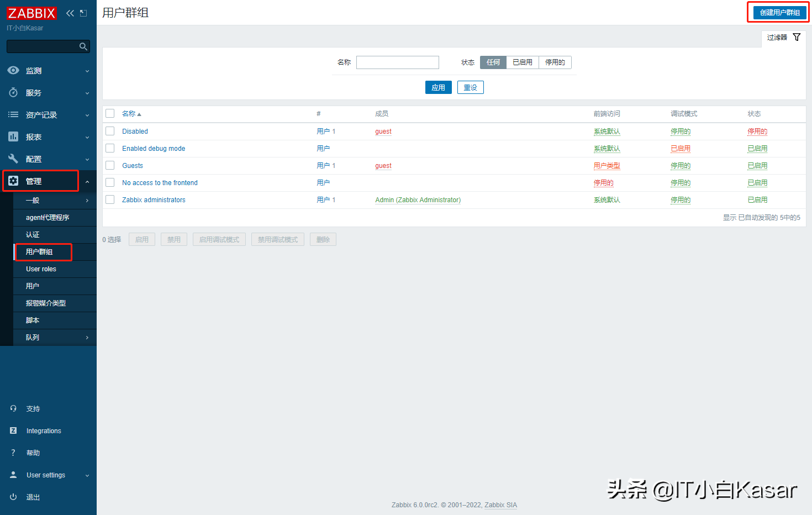Open the 配置 wrench icon
The height and width of the screenshot is (515, 812).
coord(13,159)
